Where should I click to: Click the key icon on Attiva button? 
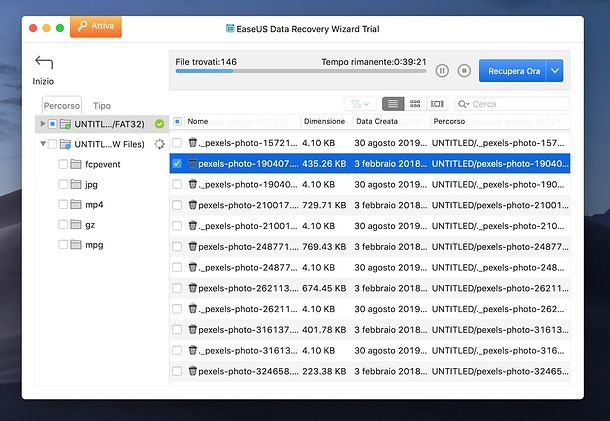[x=82, y=26]
